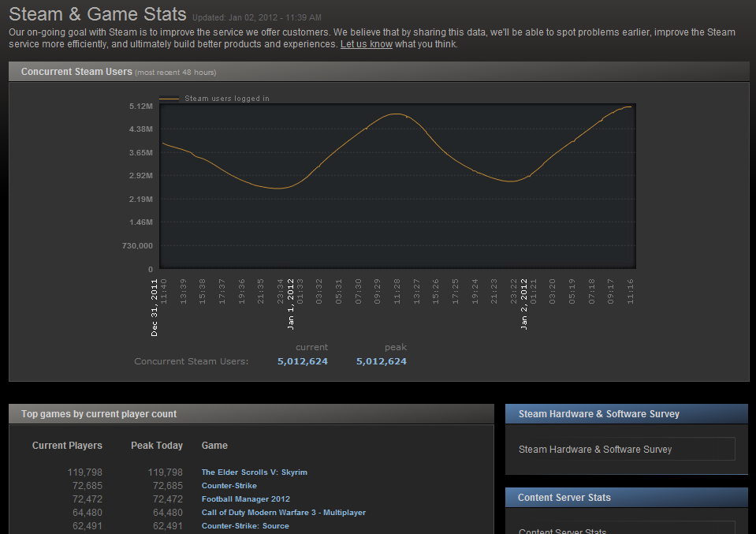The image size is (756, 534).
Task: Click the 5.12M label on the chart y-axis
Action: point(141,106)
